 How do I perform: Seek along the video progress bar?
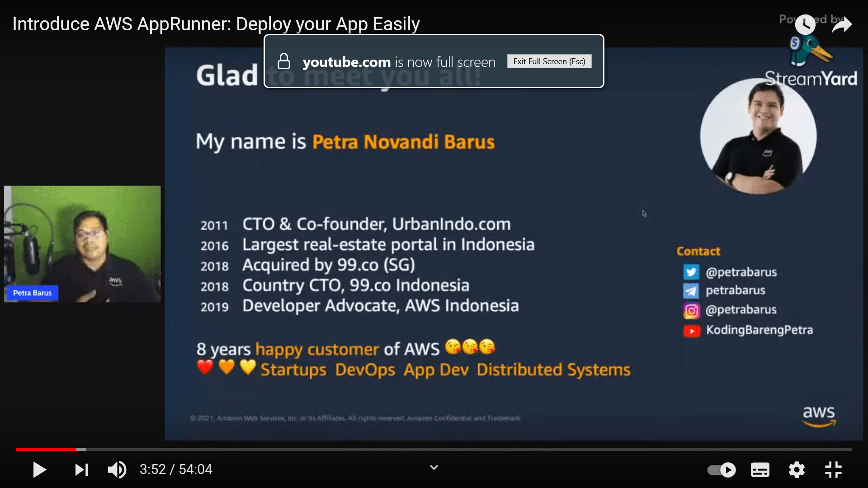[434, 449]
